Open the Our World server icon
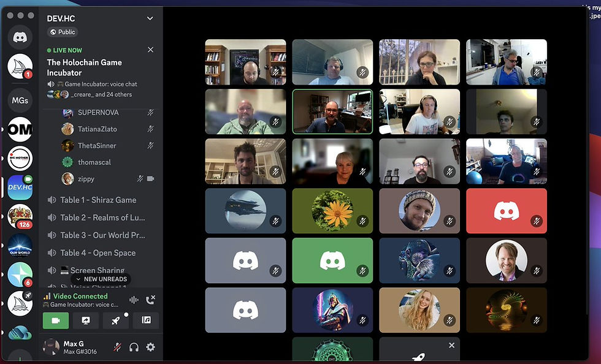Viewport: 601px width, 364px height. pos(20,246)
